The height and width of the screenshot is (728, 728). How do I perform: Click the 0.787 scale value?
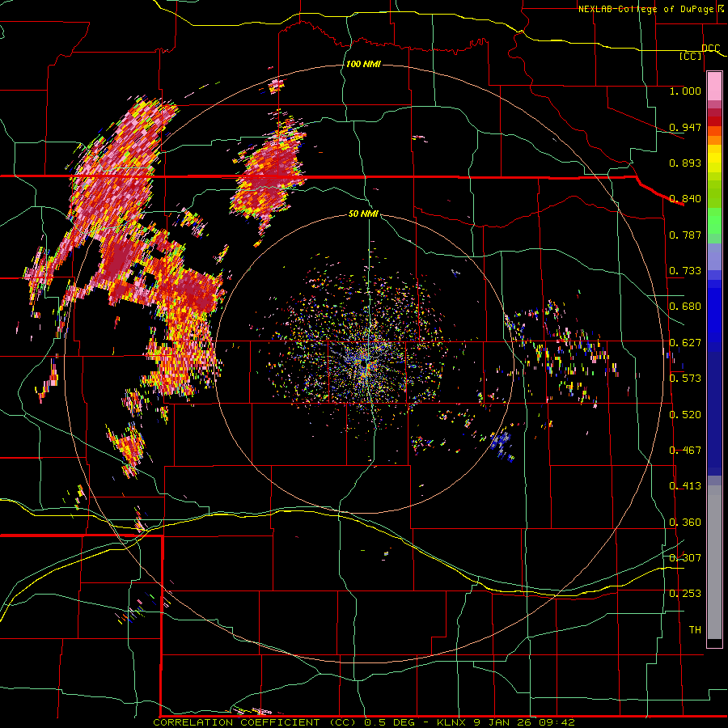pos(685,235)
